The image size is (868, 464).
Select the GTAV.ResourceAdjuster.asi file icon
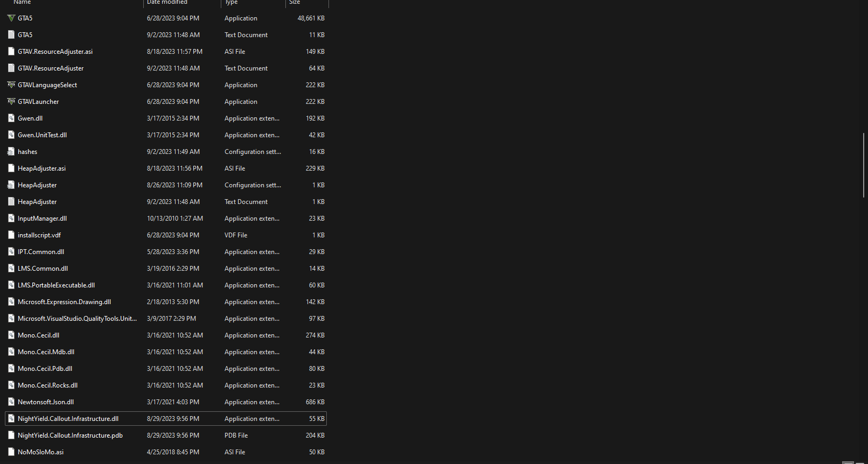click(11, 52)
